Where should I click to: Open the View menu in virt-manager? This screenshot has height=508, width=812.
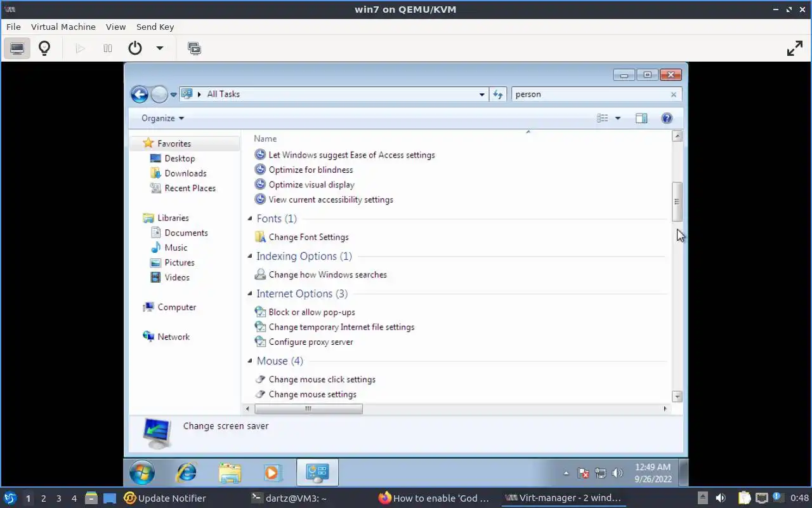[x=115, y=27]
